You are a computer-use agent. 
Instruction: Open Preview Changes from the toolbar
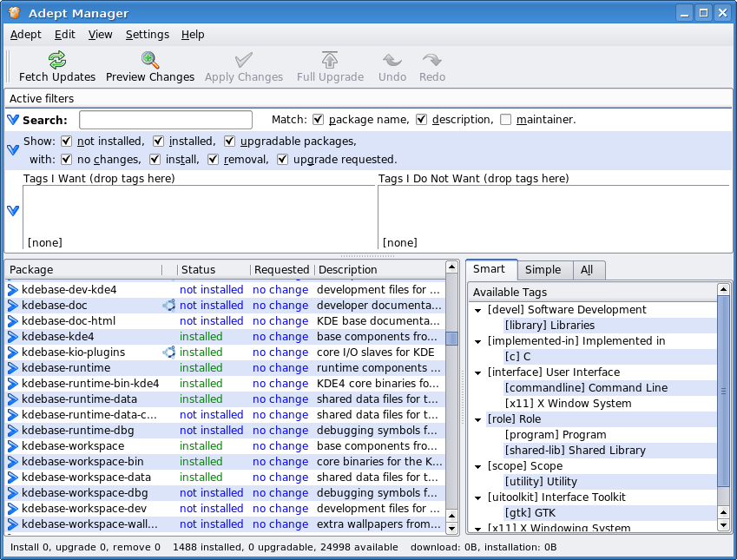point(150,60)
